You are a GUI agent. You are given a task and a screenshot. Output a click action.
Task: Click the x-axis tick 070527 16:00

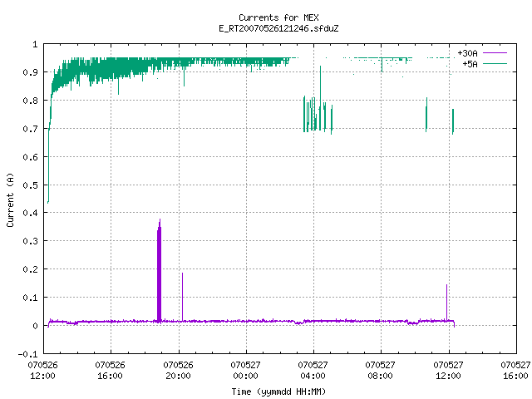point(515,371)
